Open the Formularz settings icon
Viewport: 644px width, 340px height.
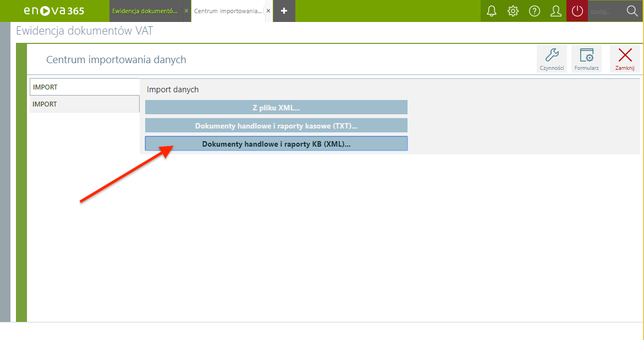586,58
